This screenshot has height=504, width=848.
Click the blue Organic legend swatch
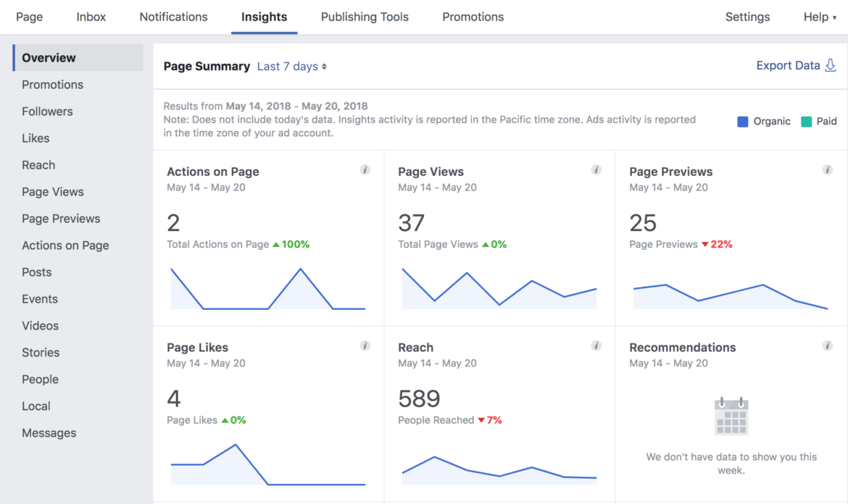[742, 121]
